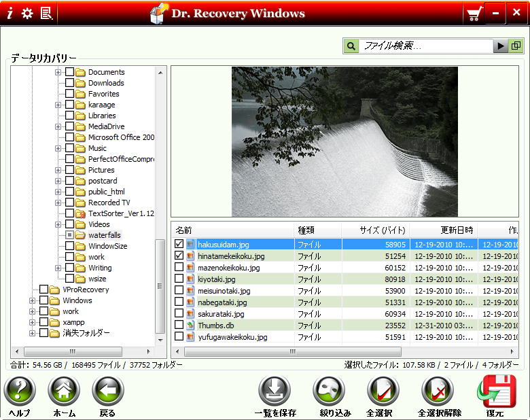
Task: Select the Microsoft Office 200 folder
Action: (x=121, y=137)
